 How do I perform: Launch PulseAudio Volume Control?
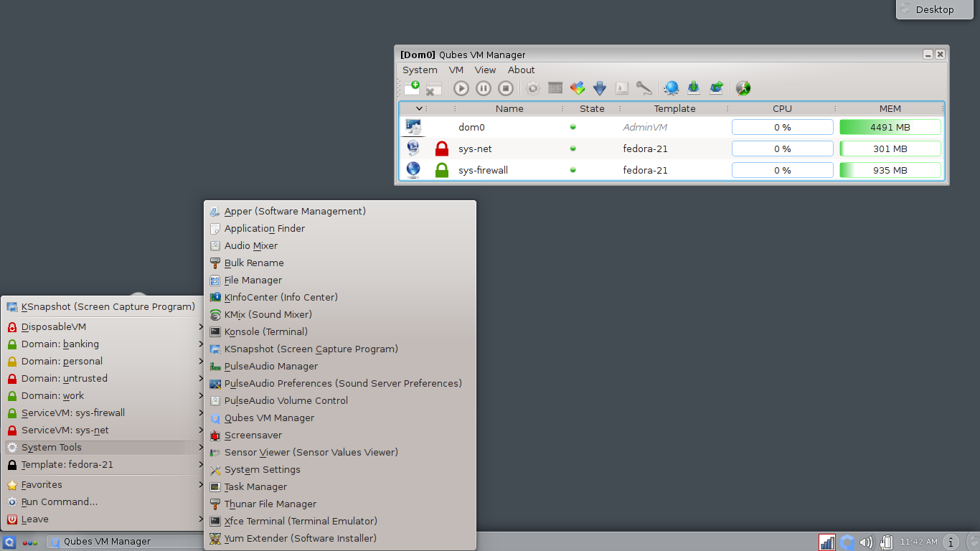[x=340, y=400]
